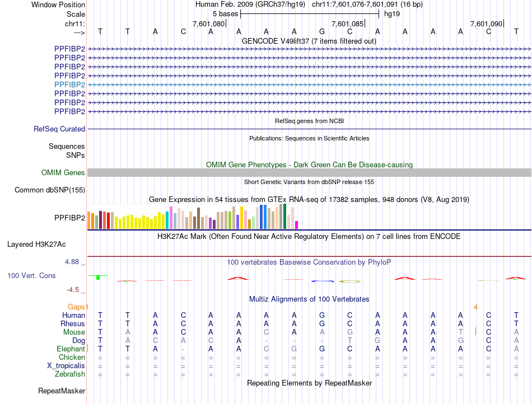Select the Chicken alignment row label
Screen dimensions: 532x404
[x=72, y=358]
